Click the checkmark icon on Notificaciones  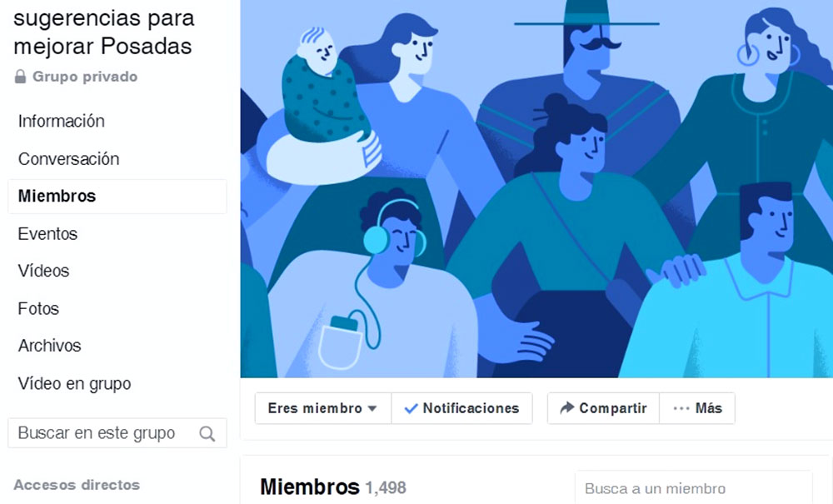pos(411,408)
